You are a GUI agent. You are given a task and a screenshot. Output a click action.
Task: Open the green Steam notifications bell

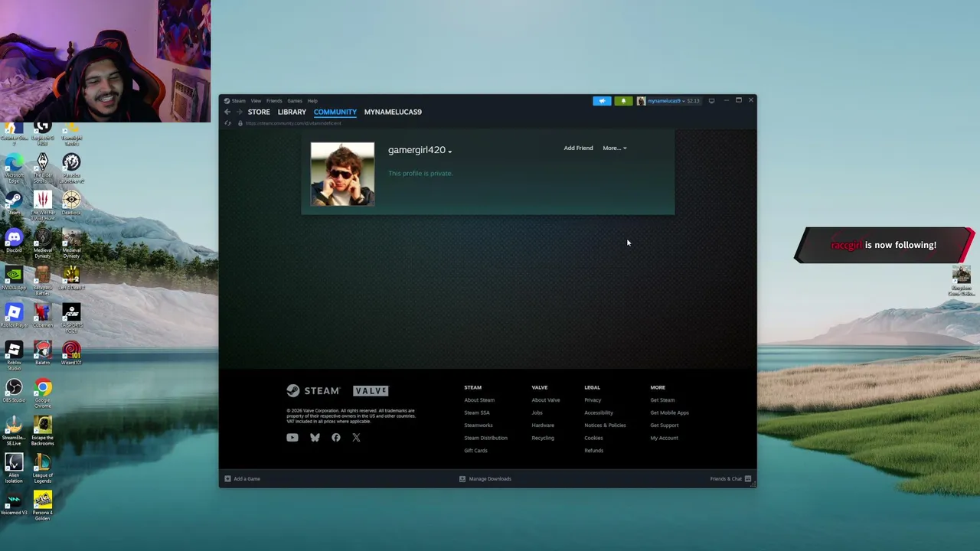coord(623,100)
